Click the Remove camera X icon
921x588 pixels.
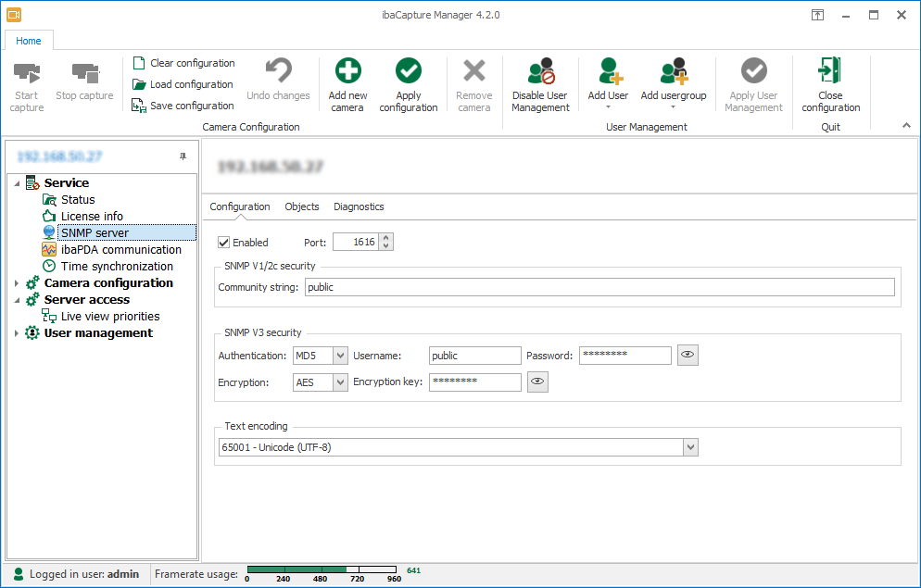click(474, 71)
